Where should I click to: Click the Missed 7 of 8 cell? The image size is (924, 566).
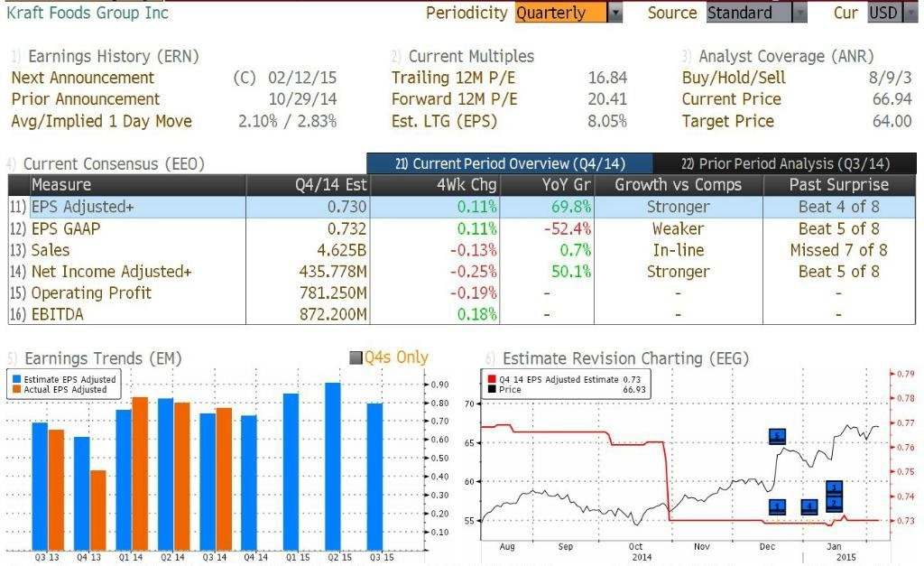click(x=838, y=250)
